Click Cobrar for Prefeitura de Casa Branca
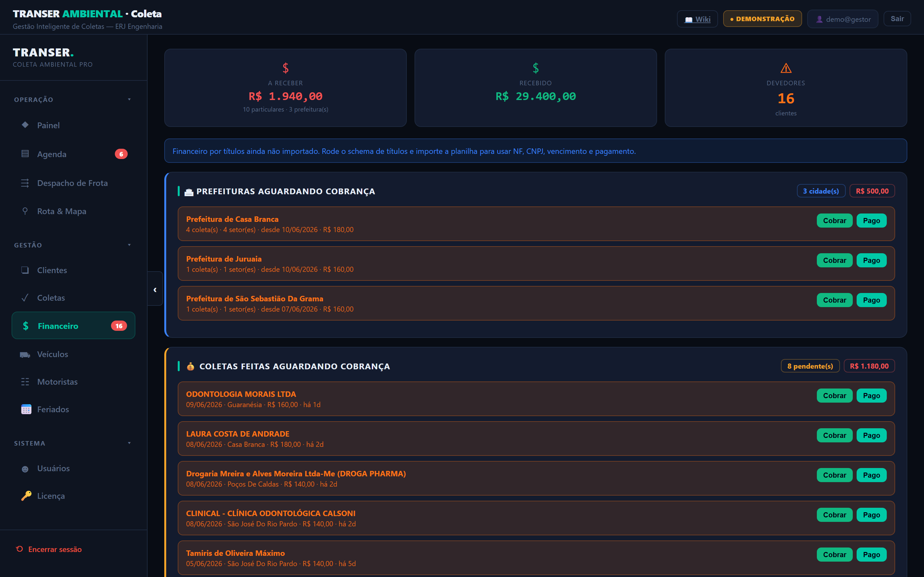 point(834,221)
